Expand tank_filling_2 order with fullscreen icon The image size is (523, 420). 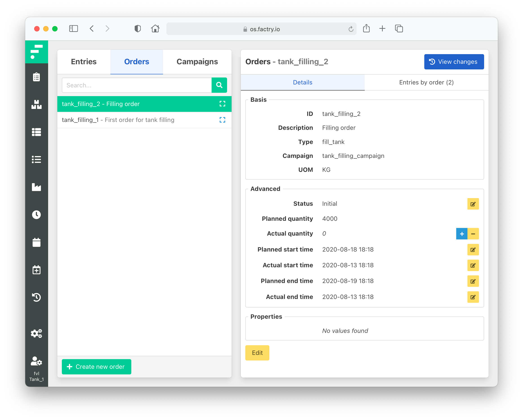[x=222, y=104]
